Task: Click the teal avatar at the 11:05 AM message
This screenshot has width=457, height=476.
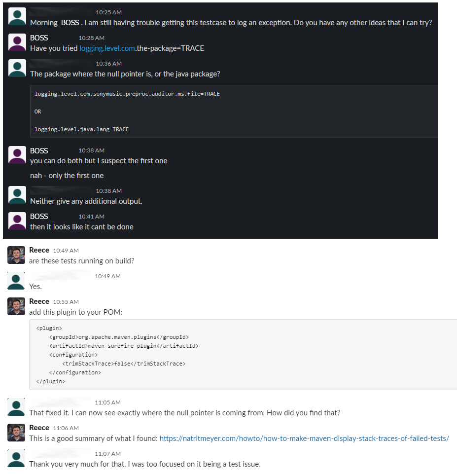Action: (16, 407)
